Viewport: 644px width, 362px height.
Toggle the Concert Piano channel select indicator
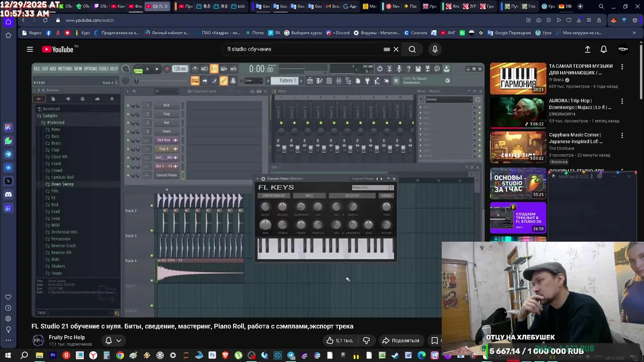coord(183,175)
